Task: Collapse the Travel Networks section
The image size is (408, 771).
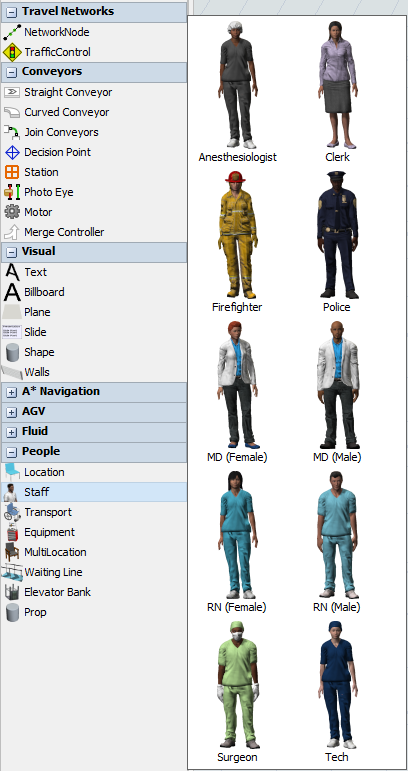Action: coord(12,12)
